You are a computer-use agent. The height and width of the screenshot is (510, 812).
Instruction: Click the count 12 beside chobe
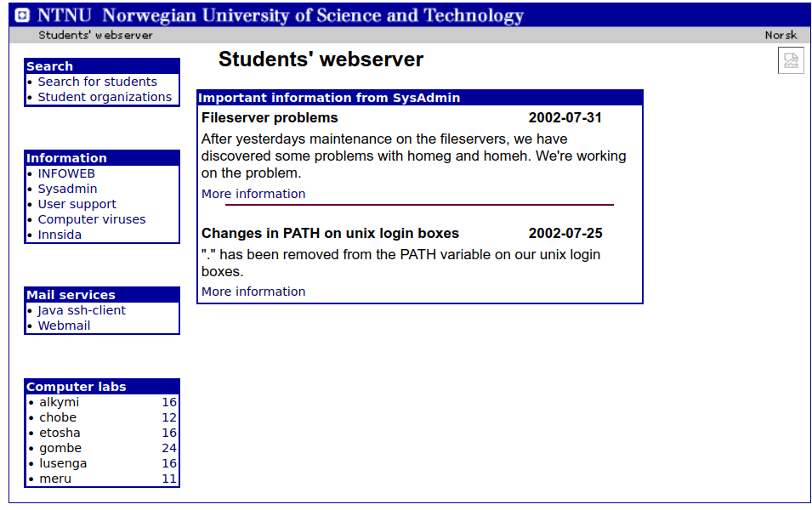click(169, 417)
